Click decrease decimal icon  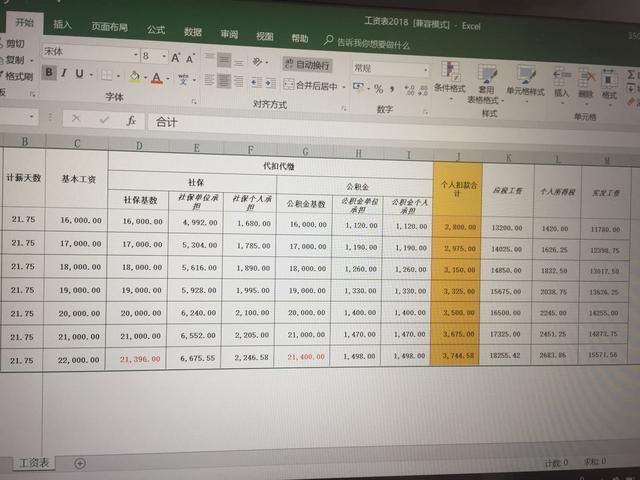[x=423, y=91]
